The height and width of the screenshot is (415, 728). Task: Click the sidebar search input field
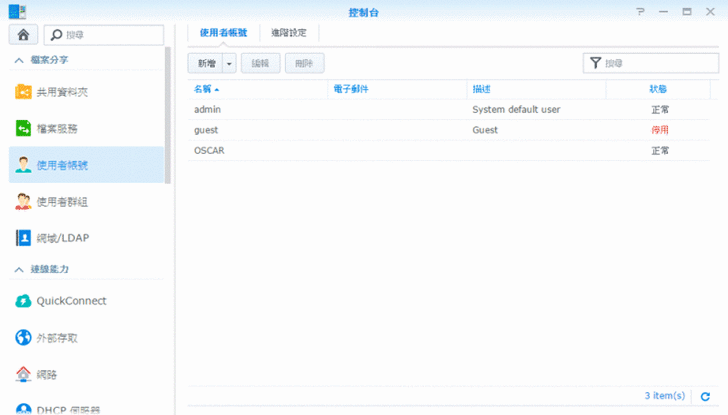coord(111,35)
